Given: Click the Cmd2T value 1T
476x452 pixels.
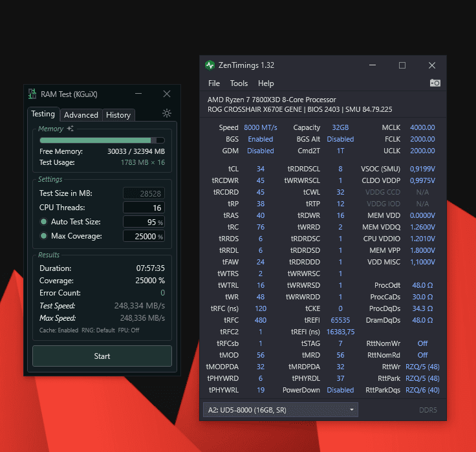Looking at the screenshot, I should (x=340, y=151).
